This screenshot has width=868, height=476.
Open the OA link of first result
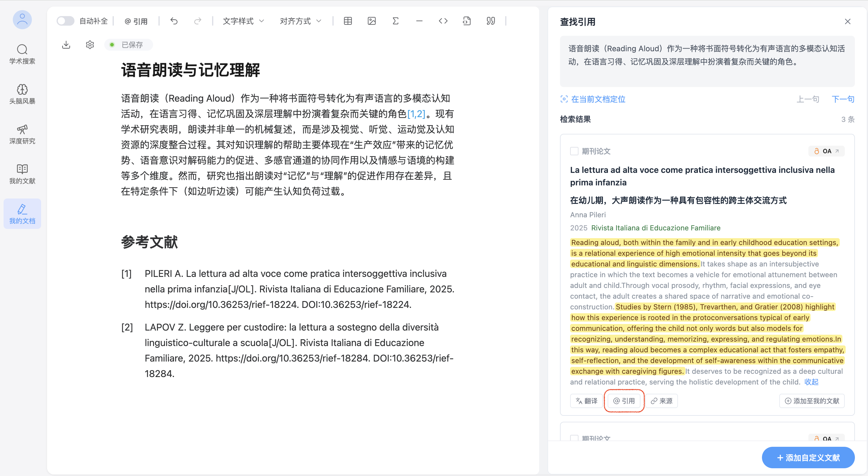(826, 151)
